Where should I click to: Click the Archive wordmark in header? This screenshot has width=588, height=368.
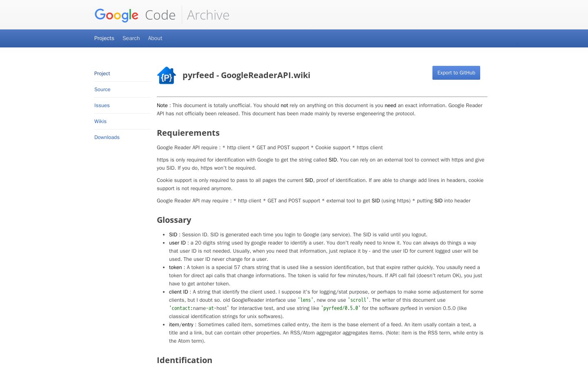click(x=208, y=15)
